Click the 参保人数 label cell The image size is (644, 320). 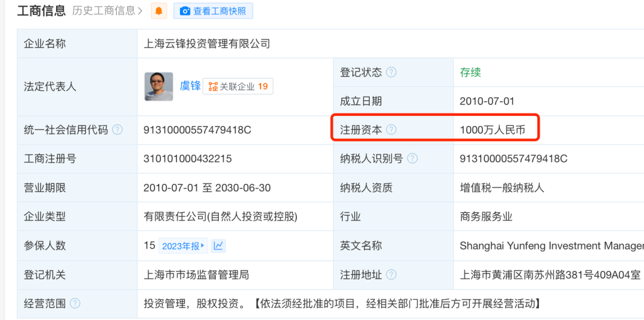[77, 246]
